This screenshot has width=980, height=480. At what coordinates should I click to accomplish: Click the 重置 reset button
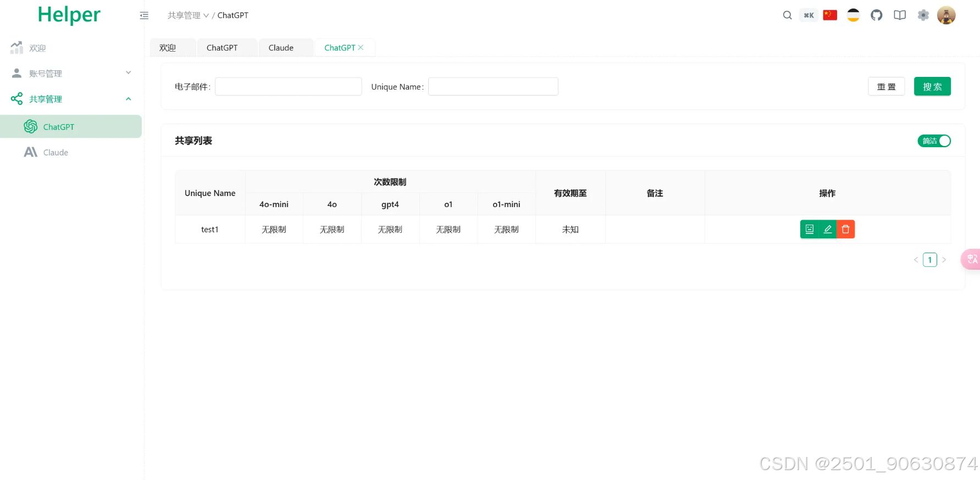tap(886, 87)
